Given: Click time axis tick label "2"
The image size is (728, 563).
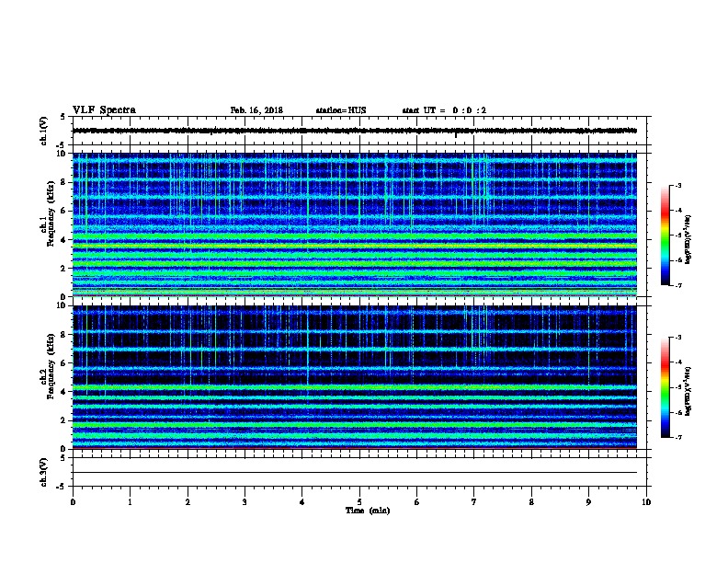Looking at the screenshot, I should [x=188, y=502].
